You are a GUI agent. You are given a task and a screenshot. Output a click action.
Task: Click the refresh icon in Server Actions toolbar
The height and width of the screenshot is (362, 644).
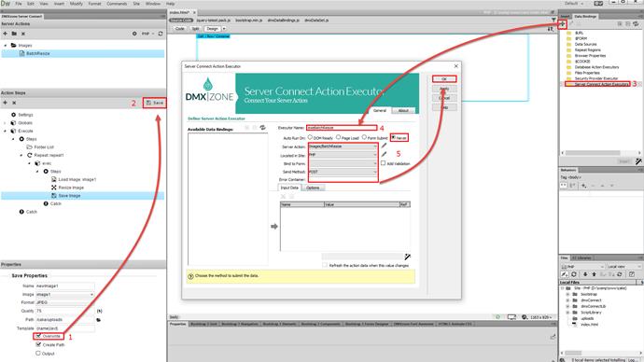[x=161, y=34]
